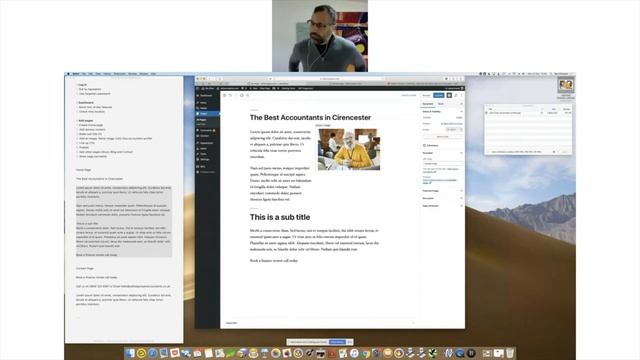Click My Sites in admin bar
Viewport: 640px width, 360px height.
pos(208,88)
